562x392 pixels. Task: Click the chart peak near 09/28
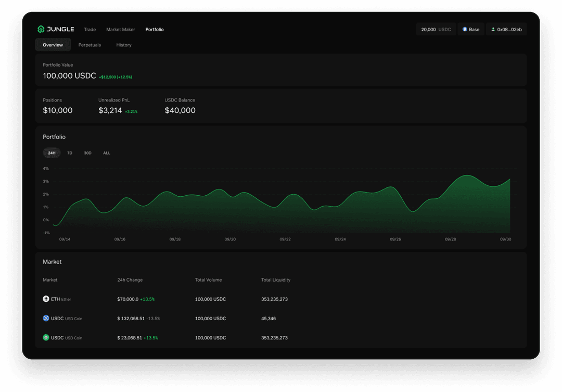(x=467, y=175)
